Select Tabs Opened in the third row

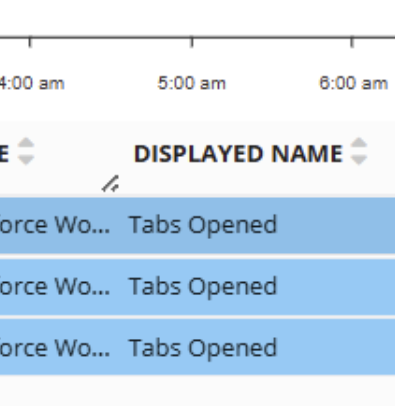[x=203, y=349]
